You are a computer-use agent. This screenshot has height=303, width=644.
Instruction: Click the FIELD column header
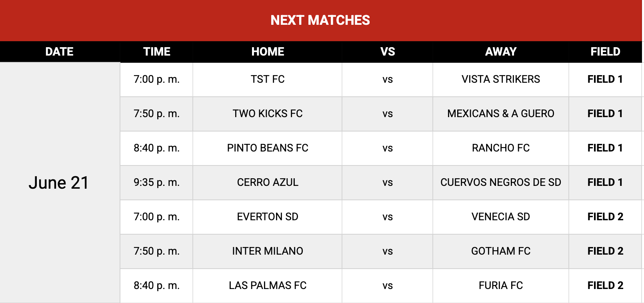click(x=605, y=52)
